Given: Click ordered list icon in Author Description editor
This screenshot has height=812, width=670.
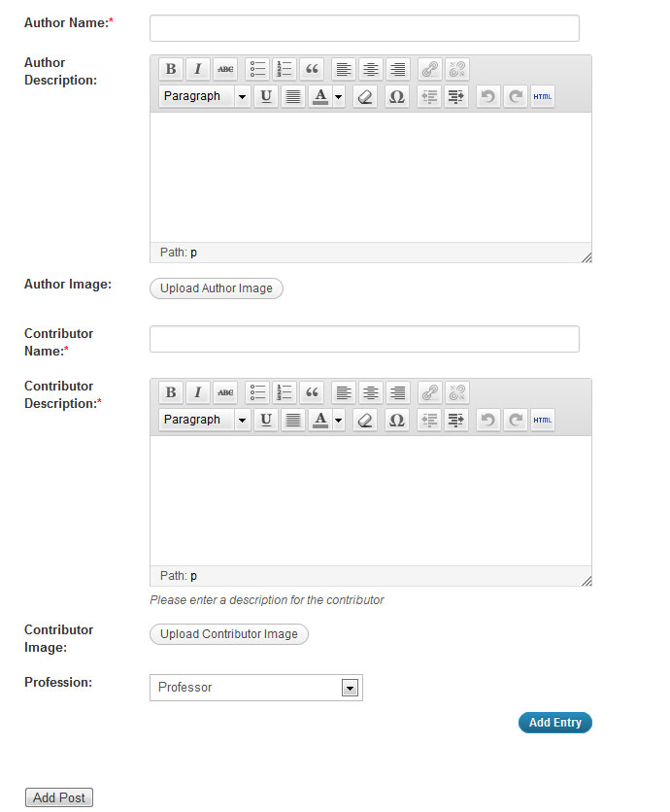Looking at the screenshot, I should [x=285, y=69].
